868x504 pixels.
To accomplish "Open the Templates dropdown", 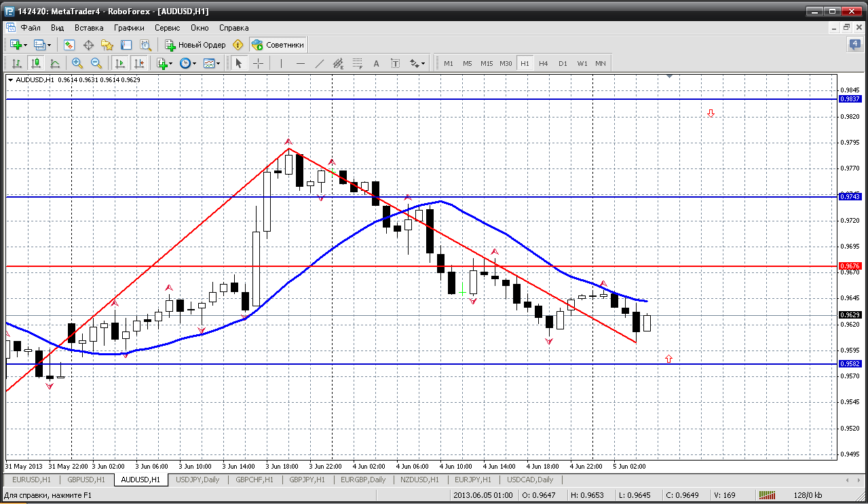I will tap(212, 63).
